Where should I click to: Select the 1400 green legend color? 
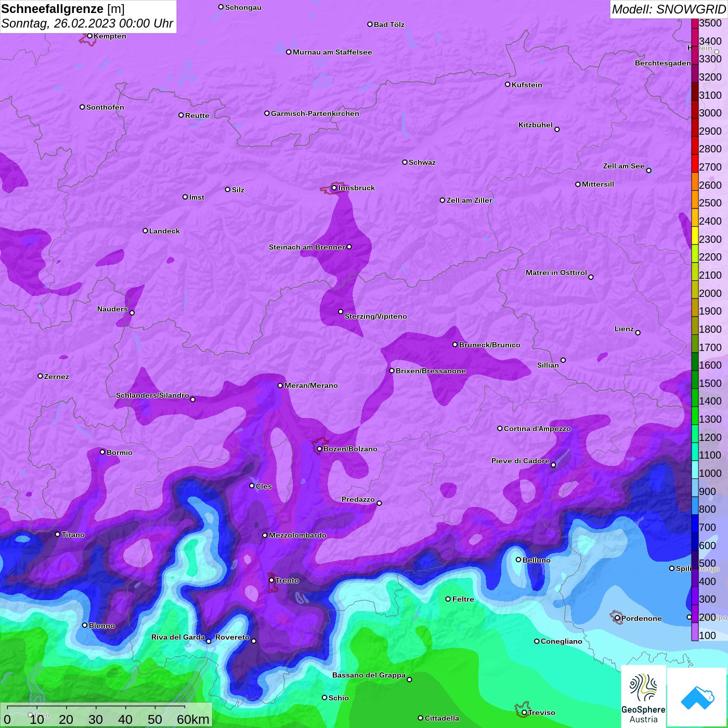tap(695, 397)
